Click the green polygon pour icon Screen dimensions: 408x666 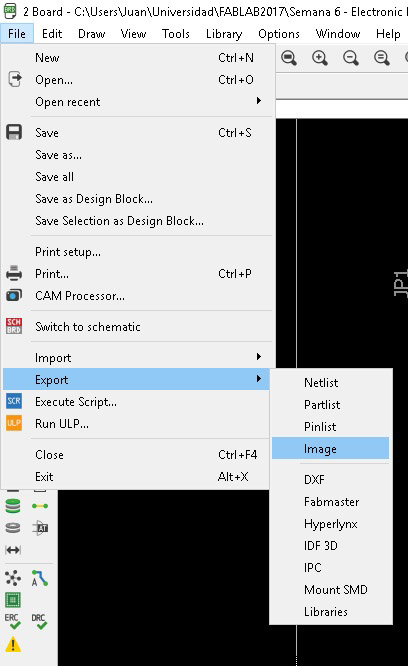click(13, 600)
